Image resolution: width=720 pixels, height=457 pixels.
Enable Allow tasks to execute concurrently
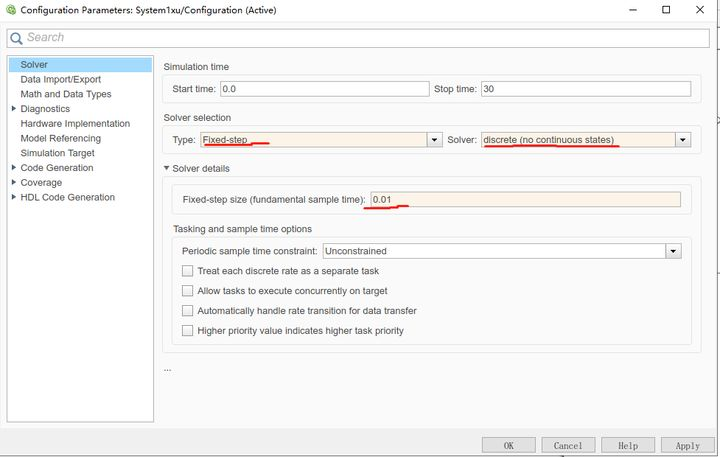click(x=187, y=291)
